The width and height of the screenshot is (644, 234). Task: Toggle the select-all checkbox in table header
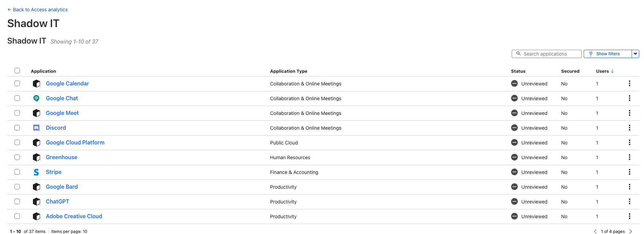[x=17, y=71]
